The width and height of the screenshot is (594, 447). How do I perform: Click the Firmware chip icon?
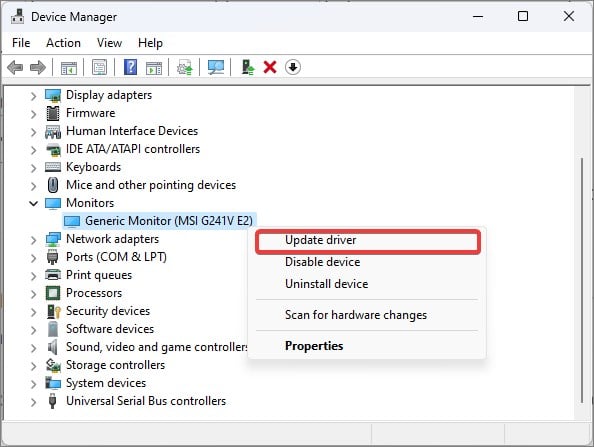[53, 113]
